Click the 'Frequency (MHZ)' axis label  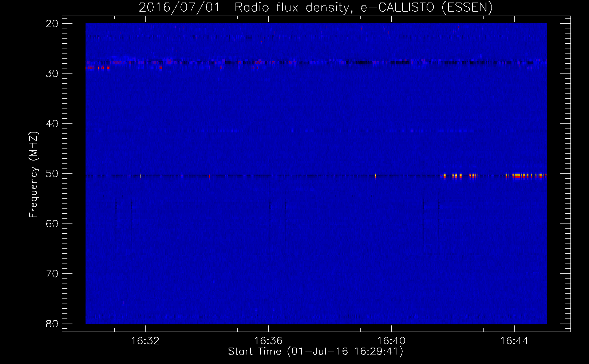pos(33,175)
